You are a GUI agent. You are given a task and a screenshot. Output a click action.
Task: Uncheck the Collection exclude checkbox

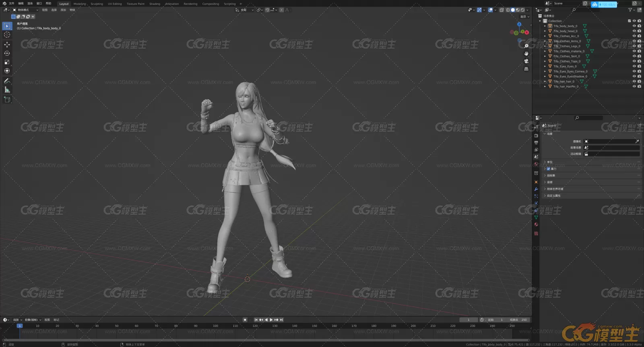pyautogui.click(x=630, y=21)
